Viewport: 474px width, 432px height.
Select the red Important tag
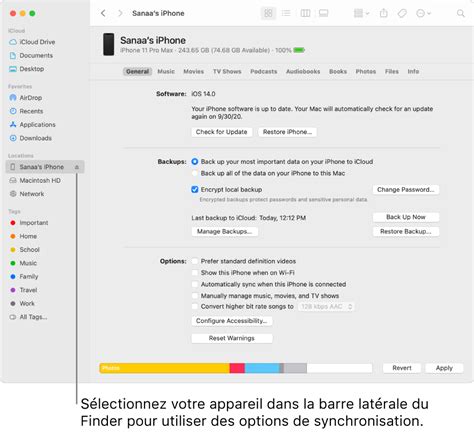tap(29, 223)
